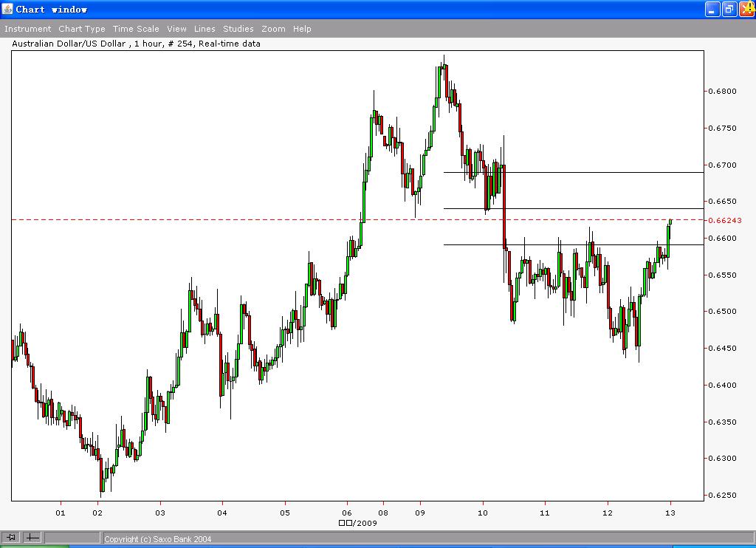
Task: Select the lower horizontal line near 0.6590
Action: pos(574,244)
